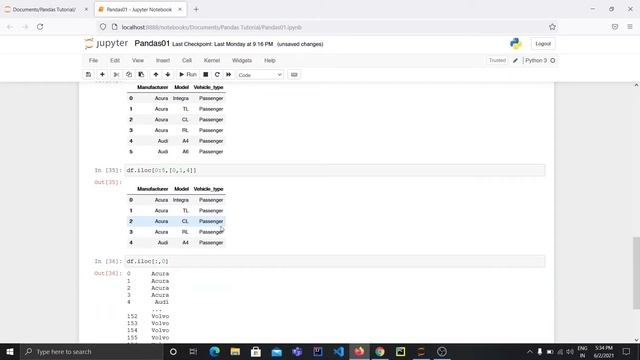This screenshot has height=360, width=640.
Task: Click the shield tracking protection icon
Action: (x=103, y=27)
